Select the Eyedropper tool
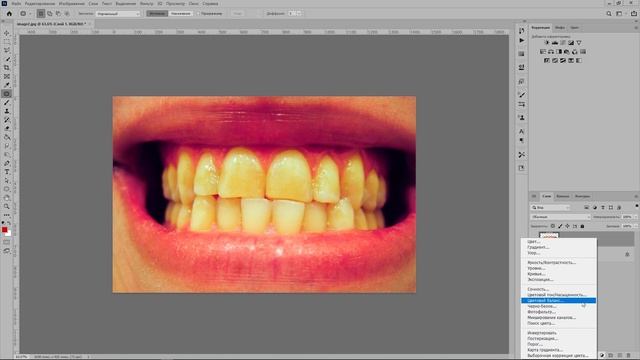 point(7,85)
